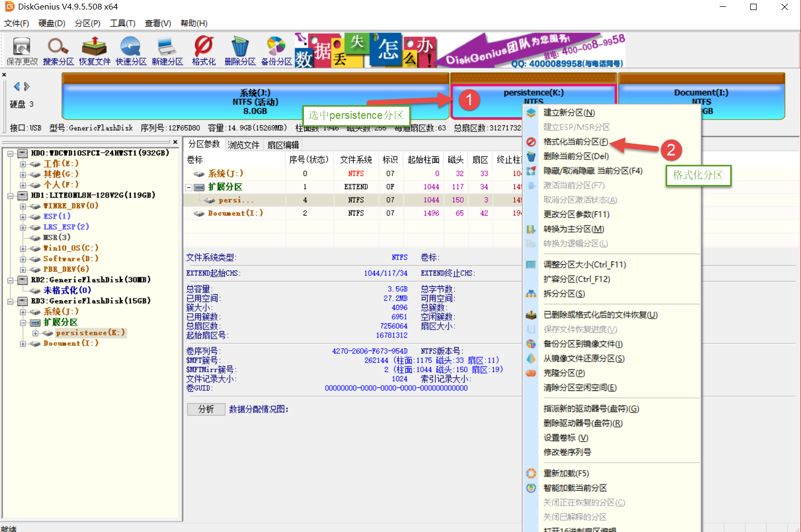This screenshot has height=532, width=801.
Task: Choose 重新加载(F5) menu entry
Action: pos(612,473)
